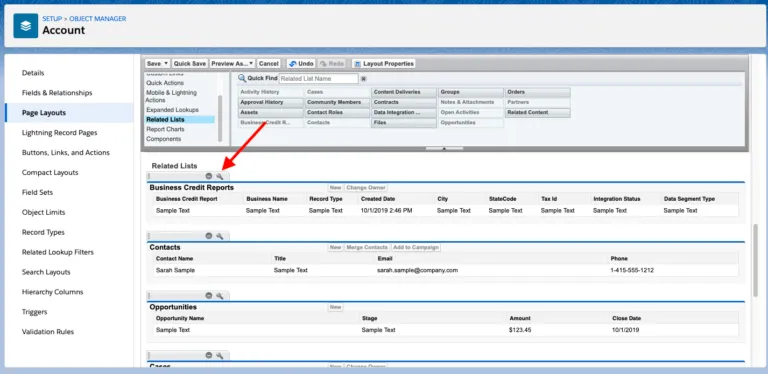Select Mobile & Lightning Actions palette category
The image size is (768, 374).
point(171,96)
